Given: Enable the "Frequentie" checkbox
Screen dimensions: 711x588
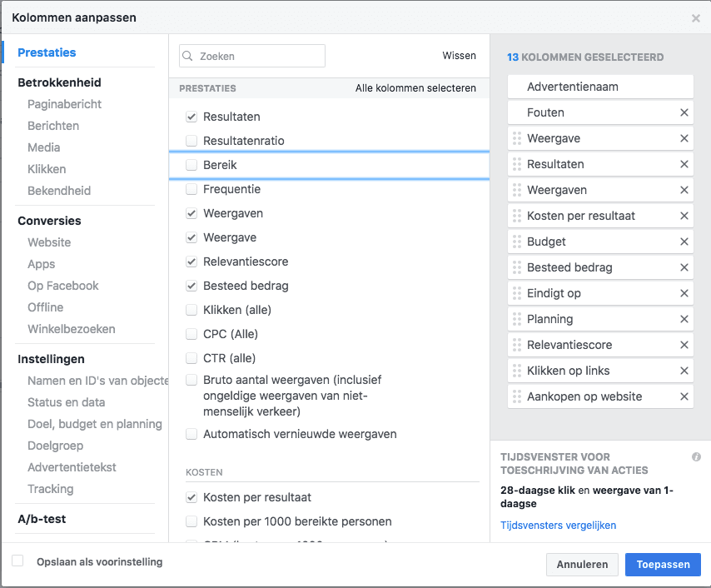Looking at the screenshot, I should coord(191,190).
